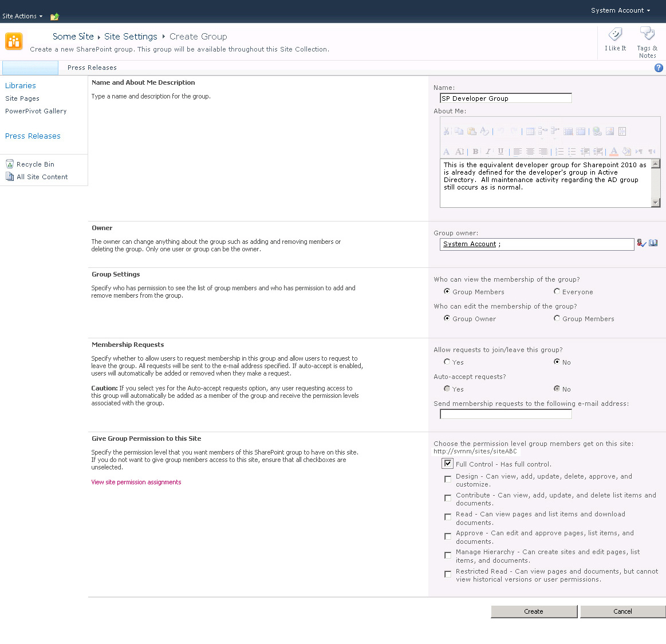Open the System Account dropdown menu
This screenshot has width=666, height=644.
click(x=620, y=10)
